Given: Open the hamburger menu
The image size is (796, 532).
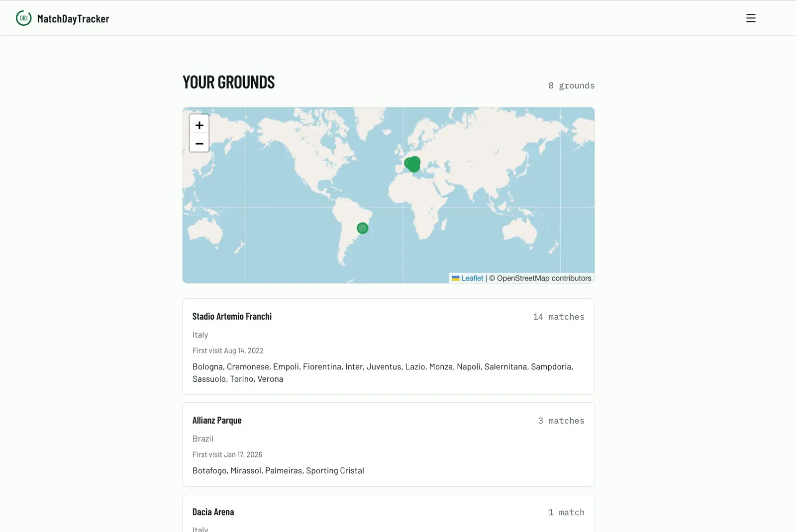Looking at the screenshot, I should point(751,18).
